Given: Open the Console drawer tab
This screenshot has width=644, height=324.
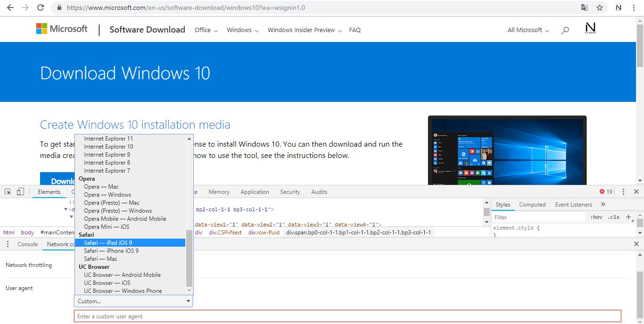Looking at the screenshot, I should tap(27, 244).
